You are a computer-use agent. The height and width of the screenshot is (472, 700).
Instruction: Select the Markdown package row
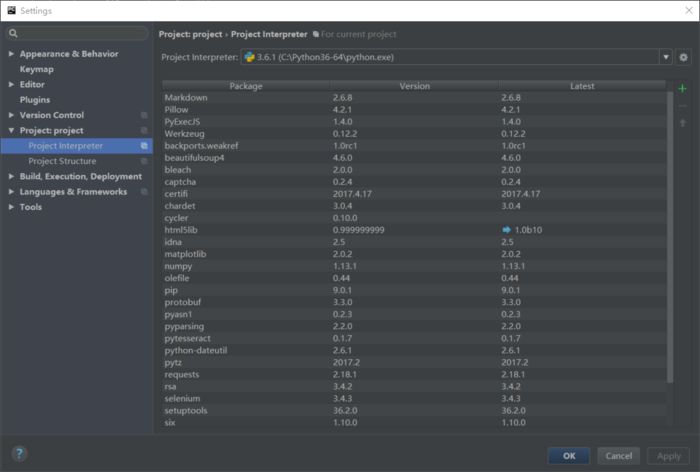(414, 97)
